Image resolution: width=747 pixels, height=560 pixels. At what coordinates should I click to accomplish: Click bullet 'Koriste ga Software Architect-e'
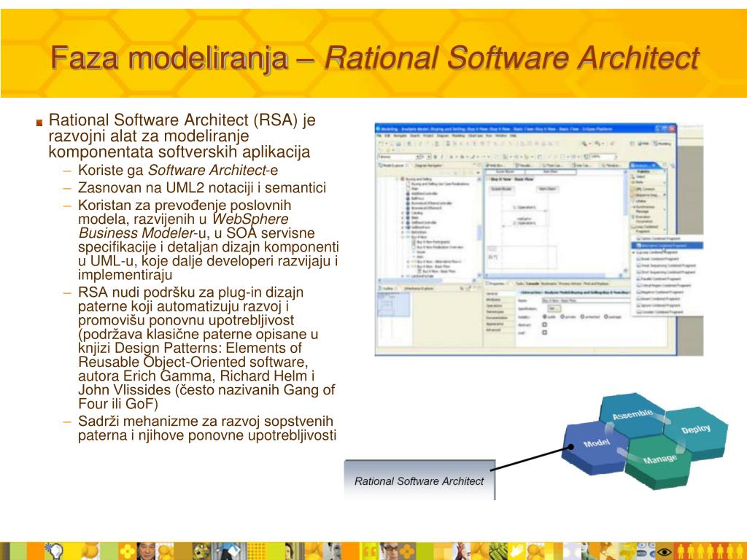click(x=178, y=170)
